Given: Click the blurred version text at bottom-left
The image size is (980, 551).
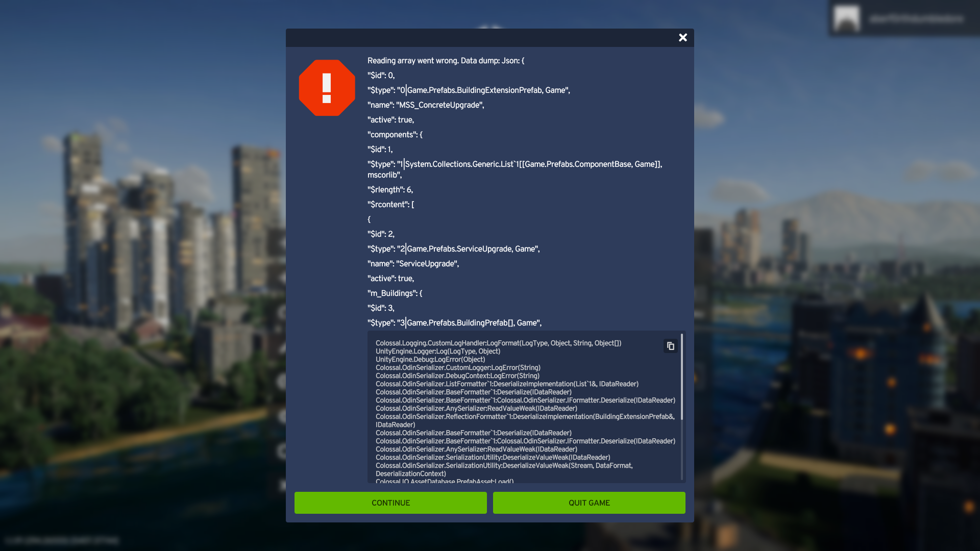Looking at the screenshot, I should [62, 540].
